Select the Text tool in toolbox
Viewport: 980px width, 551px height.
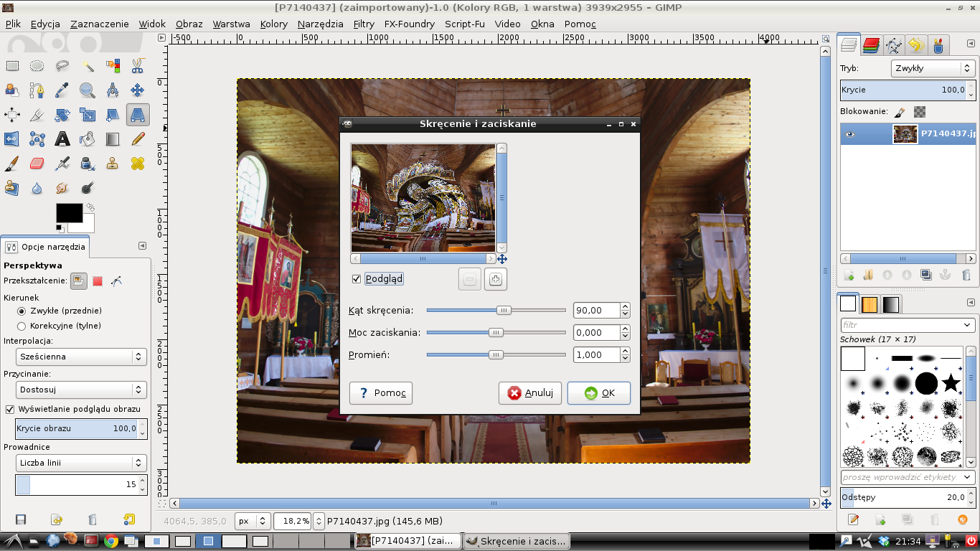click(62, 139)
